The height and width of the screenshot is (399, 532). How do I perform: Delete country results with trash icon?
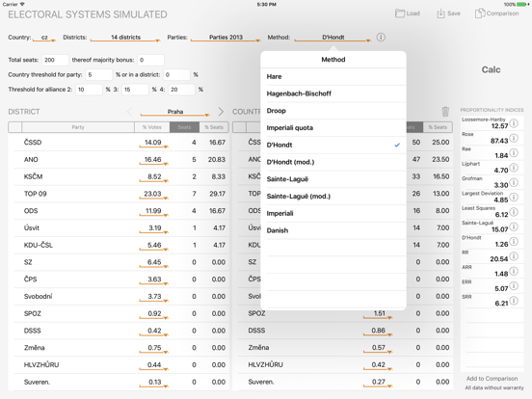(445, 111)
